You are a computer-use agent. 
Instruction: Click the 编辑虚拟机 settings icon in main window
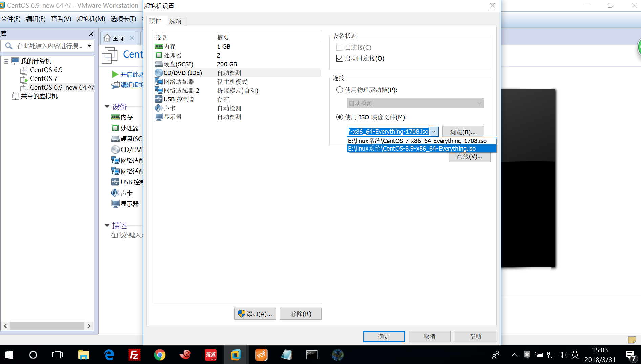pyautogui.click(x=115, y=85)
